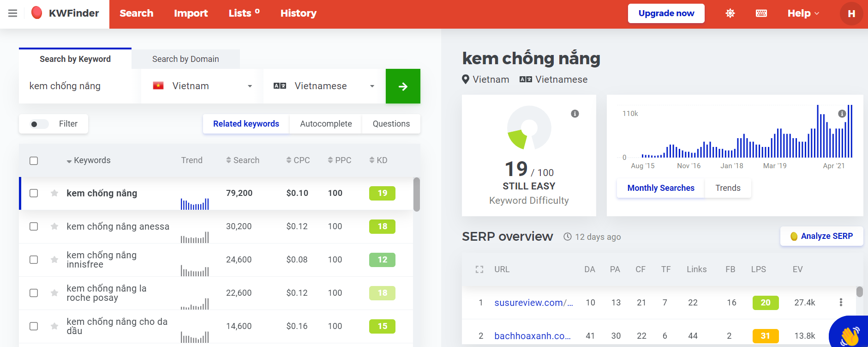Switch to Autocomplete tab

pyautogui.click(x=326, y=124)
